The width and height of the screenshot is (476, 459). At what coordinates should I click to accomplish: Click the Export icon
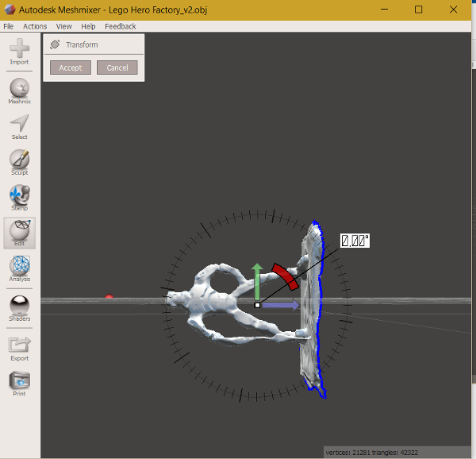pyautogui.click(x=19, y=349)
